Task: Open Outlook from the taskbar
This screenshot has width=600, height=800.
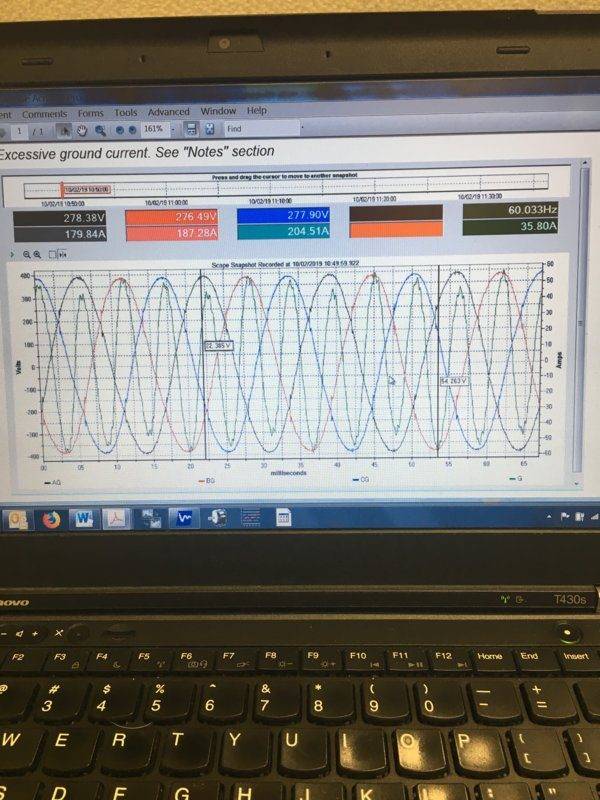Action: (x=18, y=520)
